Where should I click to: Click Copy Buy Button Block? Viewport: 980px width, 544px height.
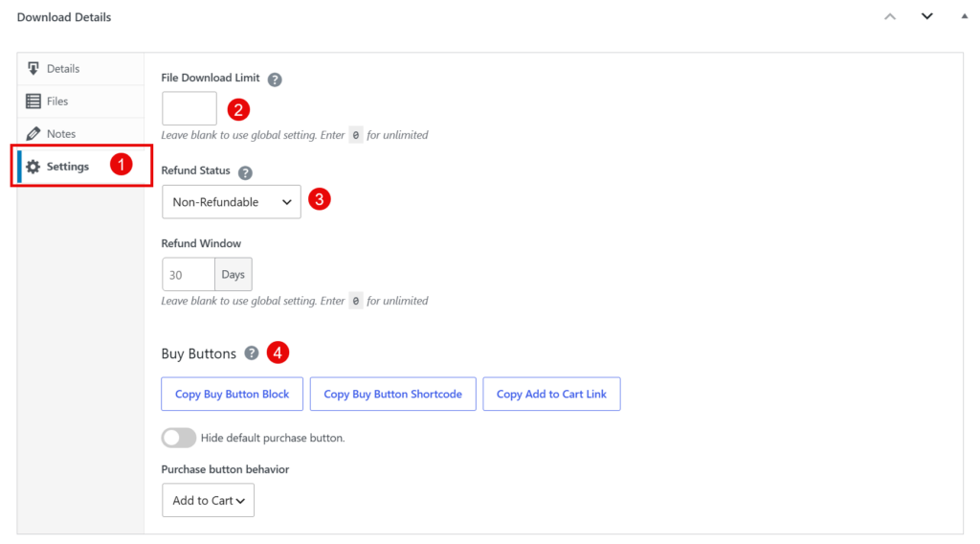pyautogui.click(x=232, y=394)
